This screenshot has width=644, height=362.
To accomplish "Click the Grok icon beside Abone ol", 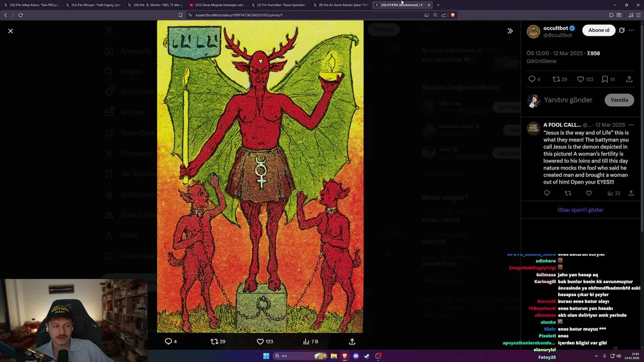I will [x=622, y=30].
